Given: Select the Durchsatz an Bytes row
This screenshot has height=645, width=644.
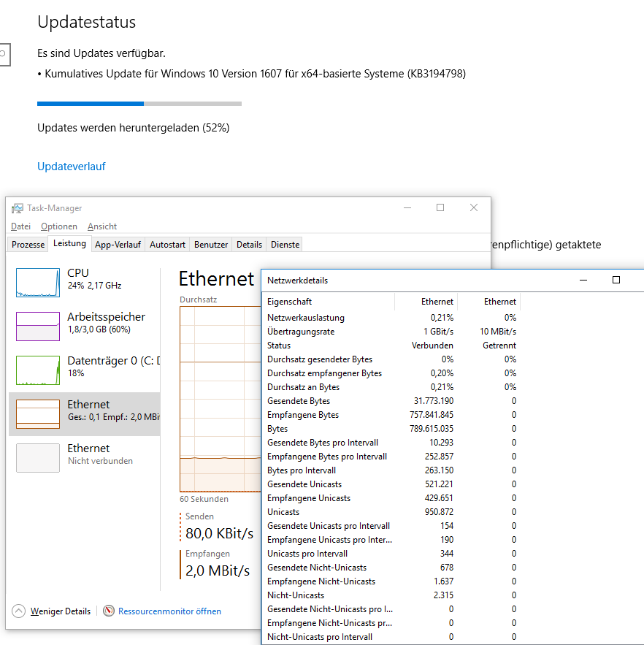Looking at the screenshot, I should [391, 387].
